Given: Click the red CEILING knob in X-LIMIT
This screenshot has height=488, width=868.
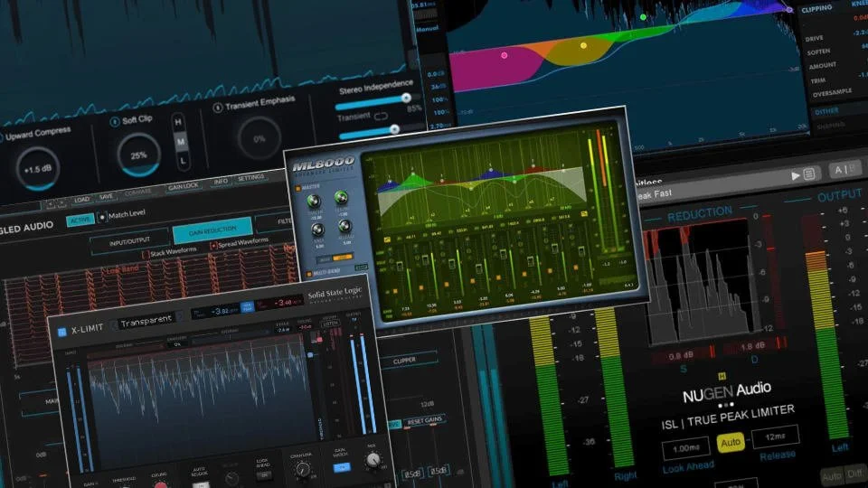Looking at the screenshot, I should (161, 485).
